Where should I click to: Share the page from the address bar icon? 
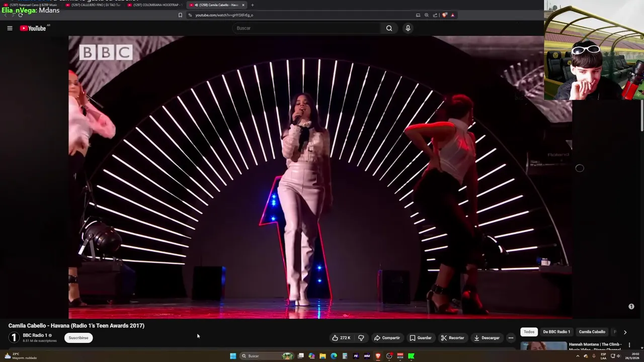[x=435, y=15]
